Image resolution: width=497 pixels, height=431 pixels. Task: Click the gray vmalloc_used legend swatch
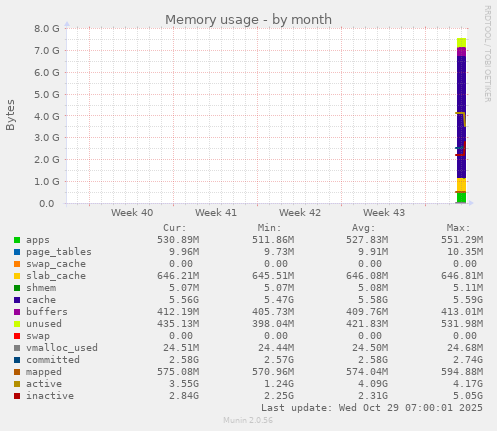(17, 348)
